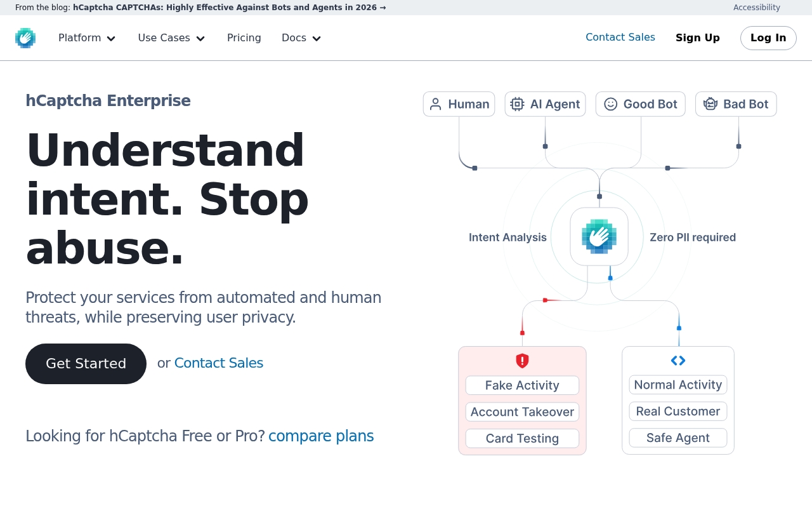
Task: Click the Intent Analysis text
Action: point(507,237)
